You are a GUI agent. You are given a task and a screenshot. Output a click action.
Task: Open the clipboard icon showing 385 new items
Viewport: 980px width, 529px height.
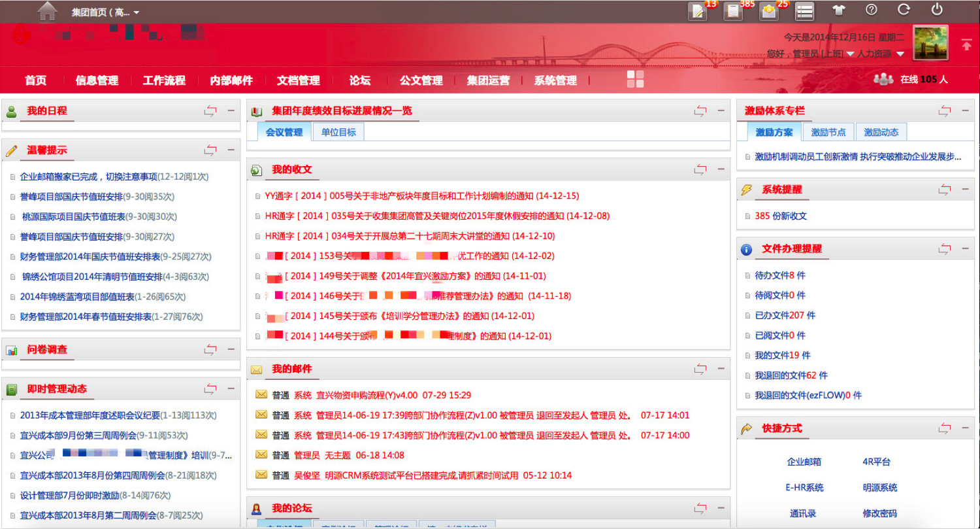point(733,12)
